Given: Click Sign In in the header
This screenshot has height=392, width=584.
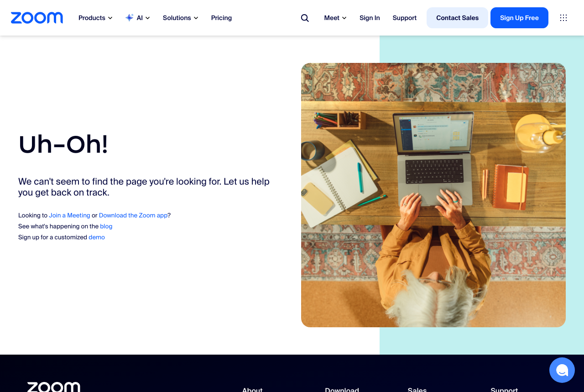Looking at the screenshot, I should coord(370,18).
